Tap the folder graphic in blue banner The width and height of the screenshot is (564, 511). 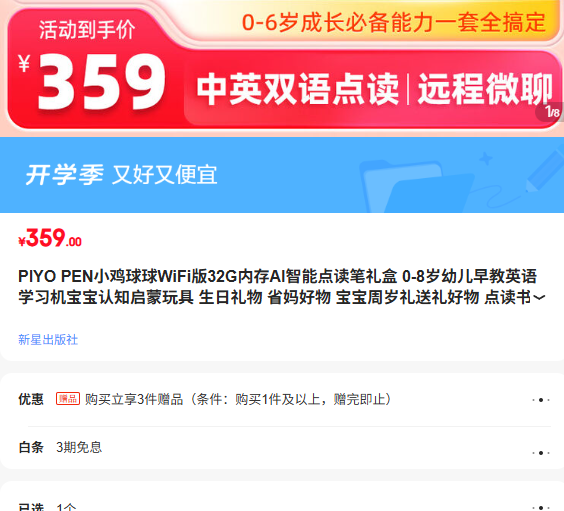coord(417,187)
